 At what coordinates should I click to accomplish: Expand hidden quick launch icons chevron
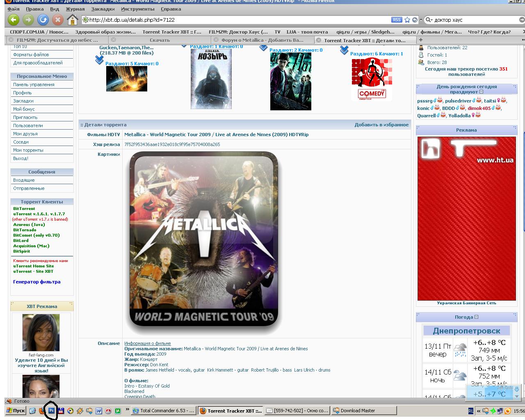[x=127, y=410]
